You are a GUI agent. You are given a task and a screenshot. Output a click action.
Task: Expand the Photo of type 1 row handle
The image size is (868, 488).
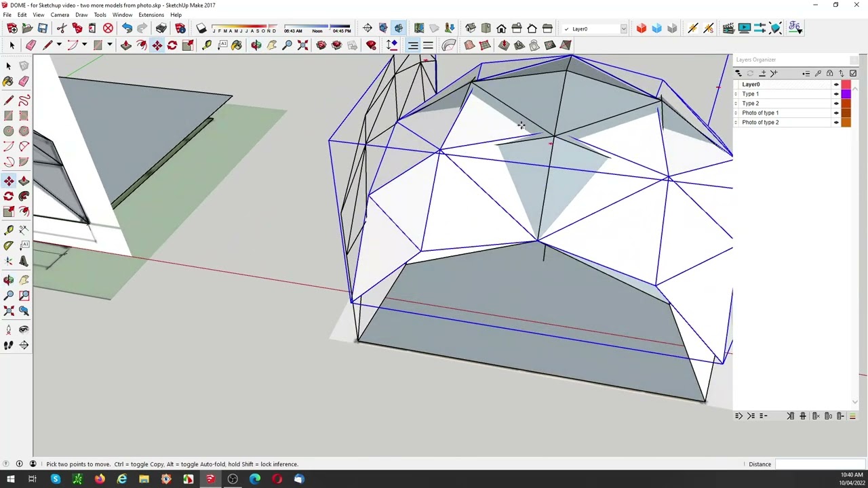[736, 113]
